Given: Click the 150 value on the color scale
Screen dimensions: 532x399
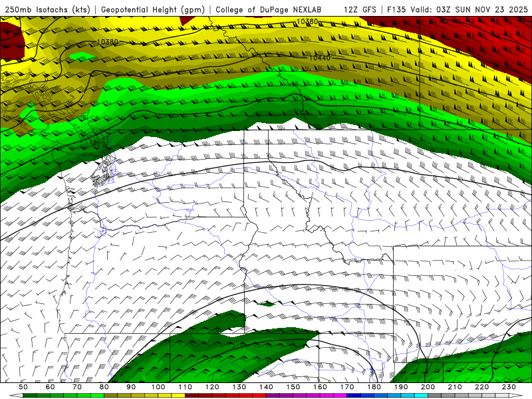Looking at the screenshot, I should click(293, 387).
